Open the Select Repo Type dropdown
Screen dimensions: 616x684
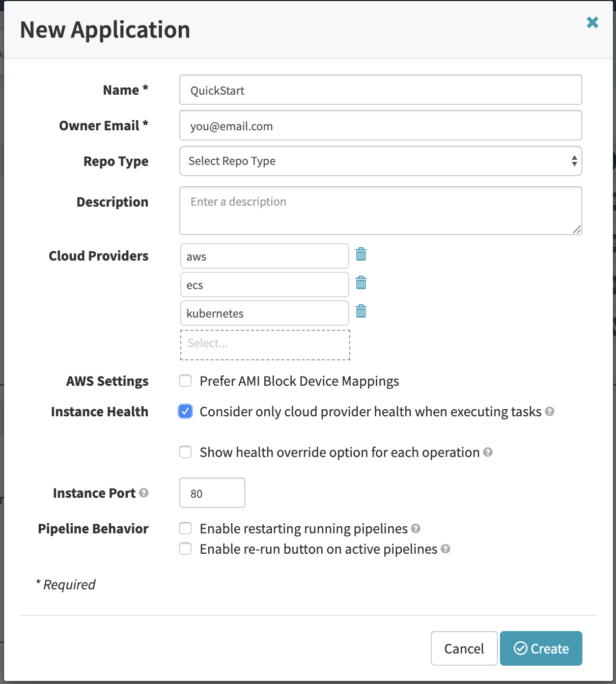coord(380,161)
